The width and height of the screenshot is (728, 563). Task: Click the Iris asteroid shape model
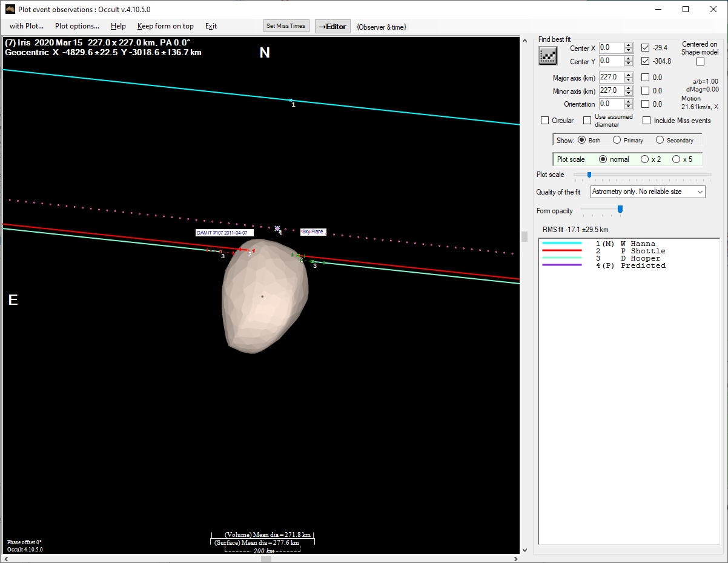pyautogui.click(x=265, y=296)
